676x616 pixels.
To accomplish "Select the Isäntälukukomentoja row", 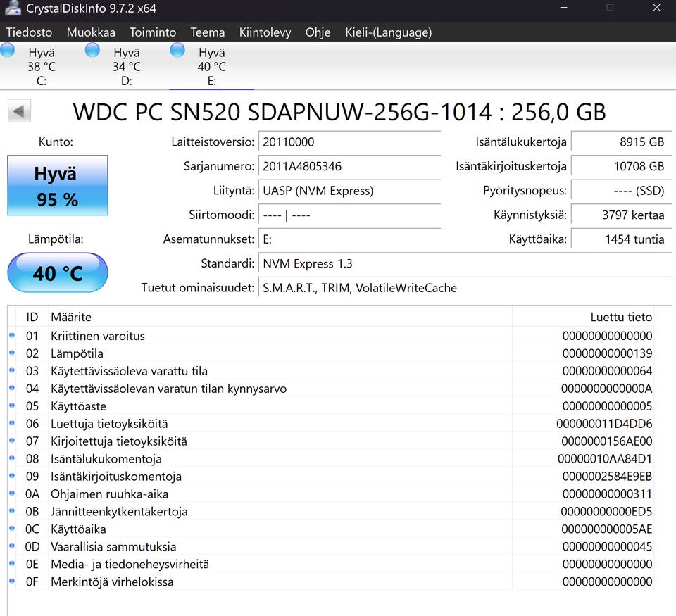I will 331,459.
